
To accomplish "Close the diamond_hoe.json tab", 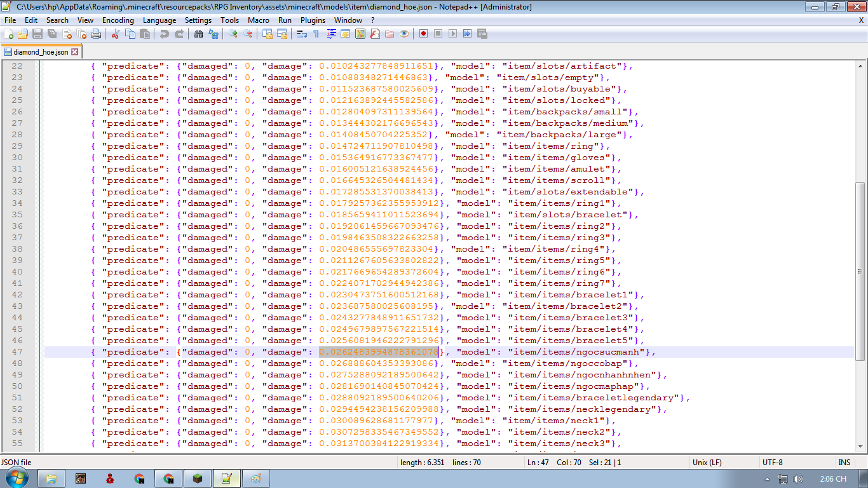I will pos(74,52).
